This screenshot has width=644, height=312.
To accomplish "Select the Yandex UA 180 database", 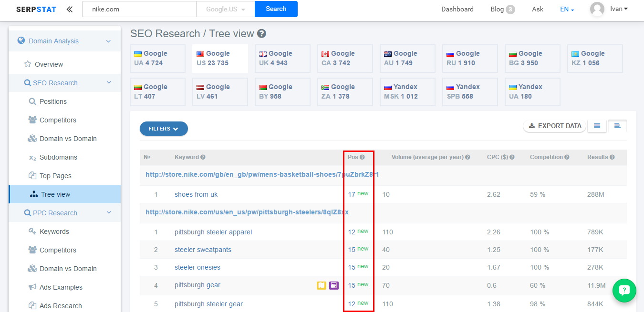I will (x=532, y=92).
